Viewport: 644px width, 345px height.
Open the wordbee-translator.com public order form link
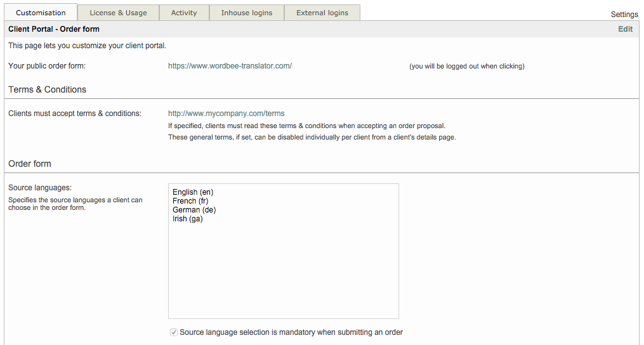coord(230,66)
